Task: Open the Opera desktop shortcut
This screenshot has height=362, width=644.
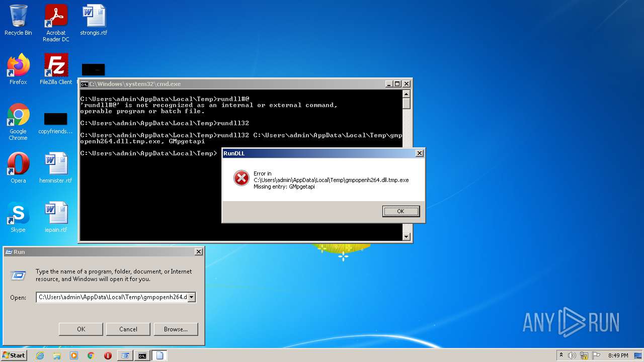Action: click(18, 168)
